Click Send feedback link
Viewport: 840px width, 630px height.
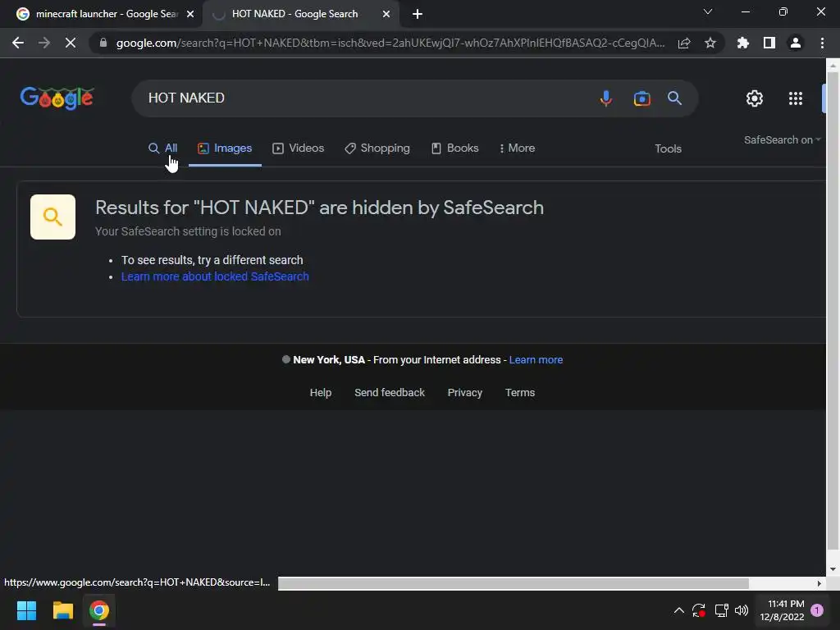390,393
